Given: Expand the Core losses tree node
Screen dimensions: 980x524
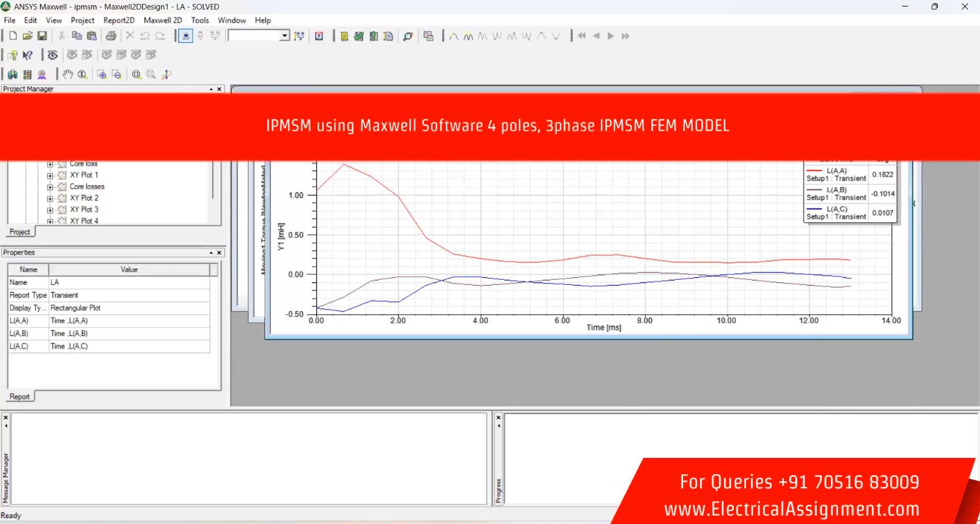Looking at the screenshot, I should click(50, 187).
